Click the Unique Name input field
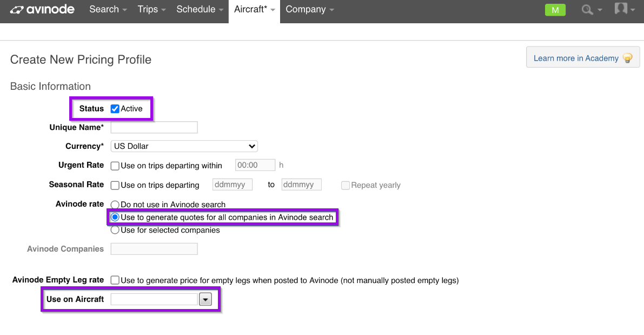644x335 pixels. pos(154,127)
